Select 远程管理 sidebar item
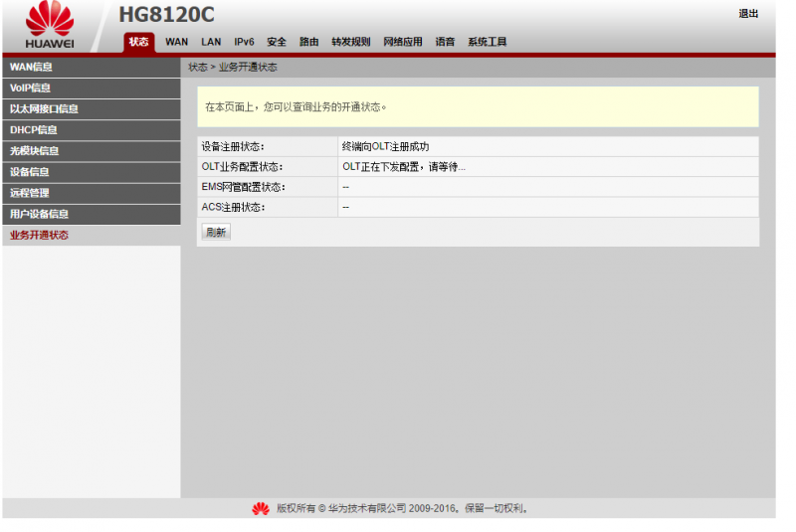Screen dimensions: 796x532 pyautogui.click(x=92, y=193)
